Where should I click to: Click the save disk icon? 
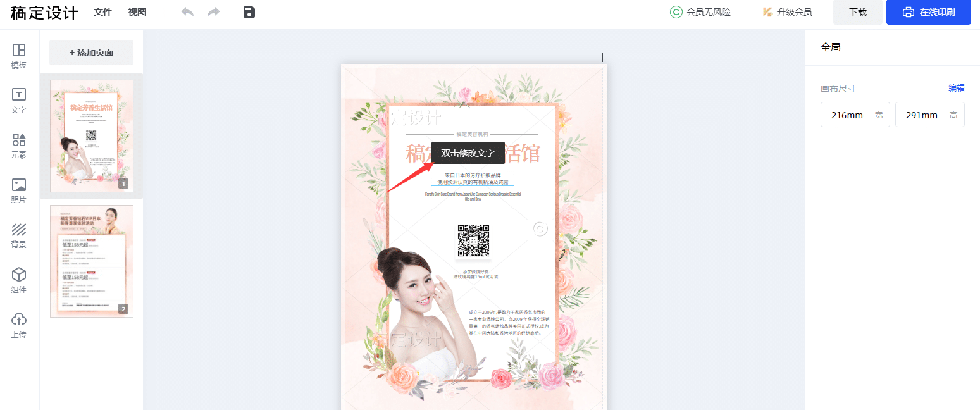(249, 12)
